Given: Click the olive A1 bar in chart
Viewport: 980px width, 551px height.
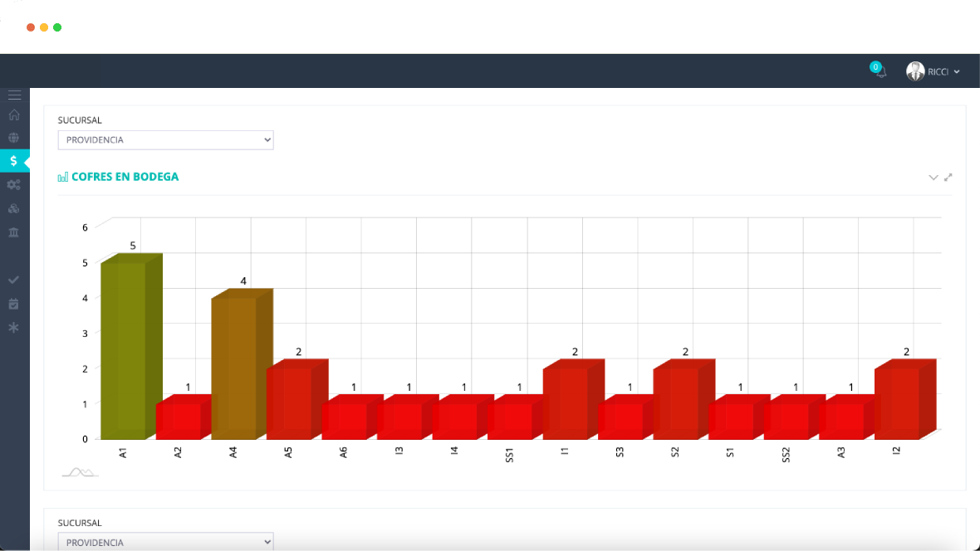Looking at the screenshot, I should 125,349.
